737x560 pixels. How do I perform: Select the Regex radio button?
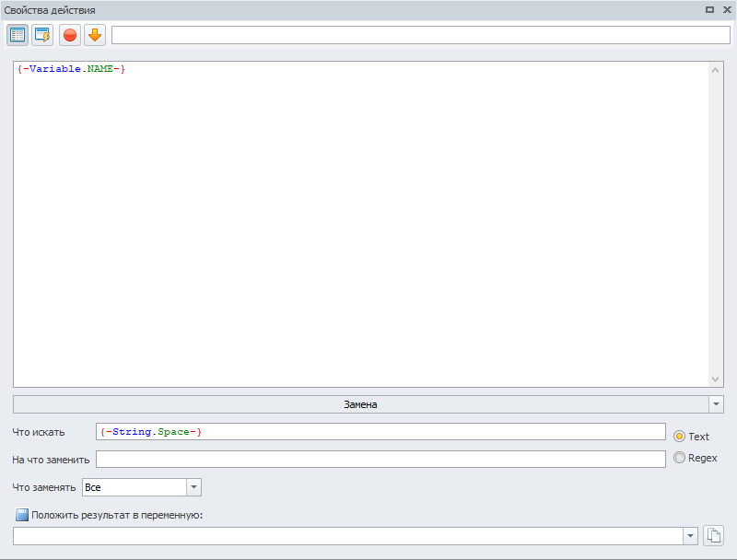[x=679, y=457]
